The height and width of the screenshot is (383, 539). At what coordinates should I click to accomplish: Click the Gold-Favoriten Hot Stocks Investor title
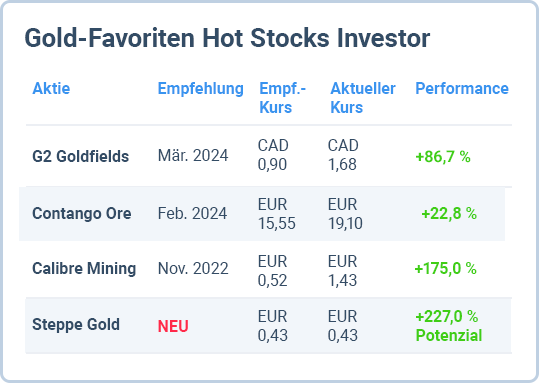[x=227, y=38]
